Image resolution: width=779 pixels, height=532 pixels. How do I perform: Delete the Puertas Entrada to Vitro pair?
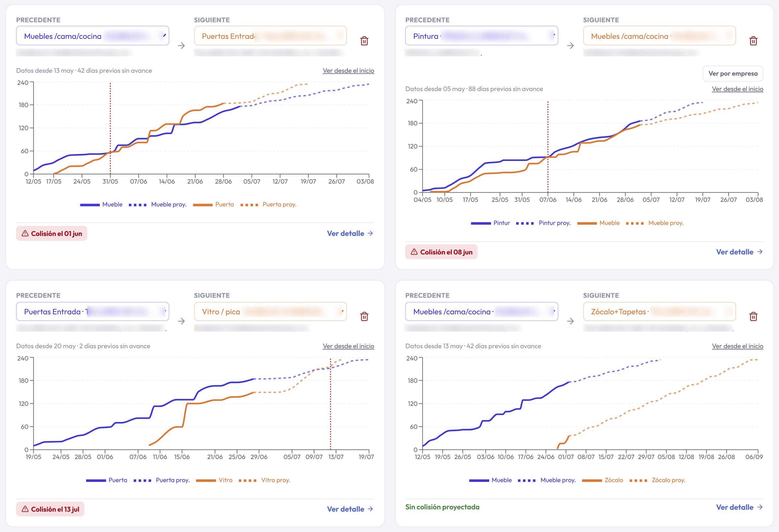coord(364,316)
